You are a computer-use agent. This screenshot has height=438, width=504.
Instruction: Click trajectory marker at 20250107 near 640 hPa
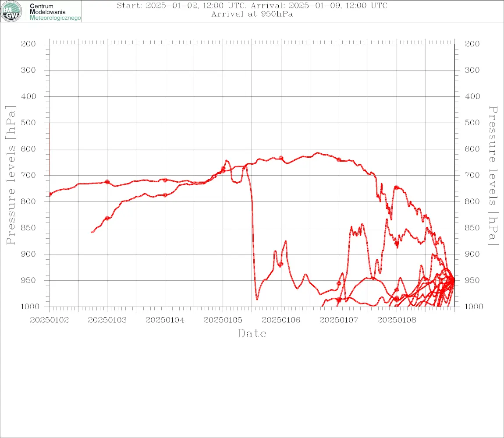tap(339, 160)
